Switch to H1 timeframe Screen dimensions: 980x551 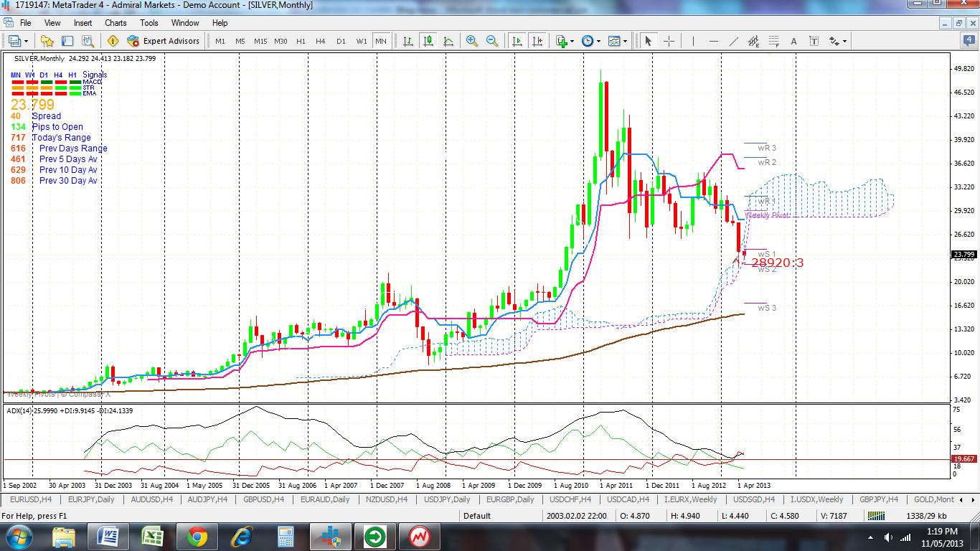click(301, 41)
